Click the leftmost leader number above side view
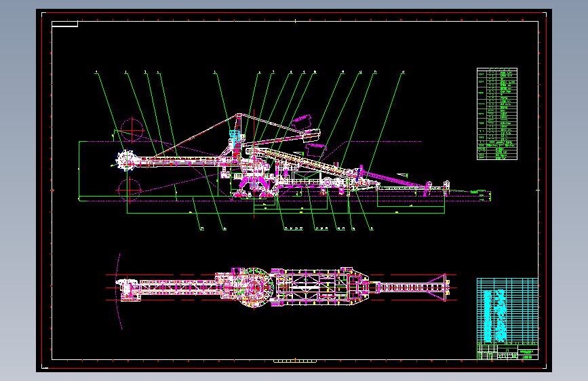Image resolution: width=588 pixels, height=381 pixels. coord(96,72)
